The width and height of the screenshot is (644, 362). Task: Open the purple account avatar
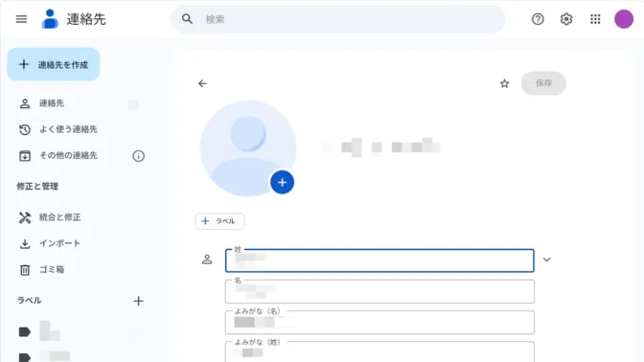(624, 19)
